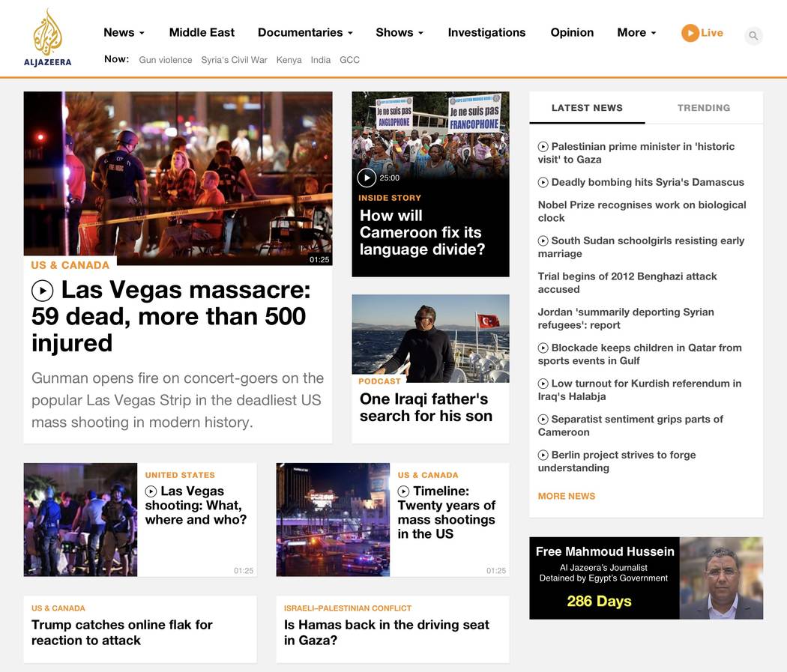
Task: Open One Iraqi father's search podcast headline
Action: coord(426,408)
